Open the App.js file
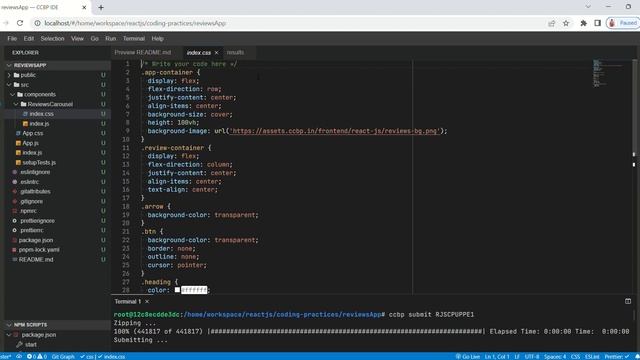The image size is (640, 360). click(30, 143)
